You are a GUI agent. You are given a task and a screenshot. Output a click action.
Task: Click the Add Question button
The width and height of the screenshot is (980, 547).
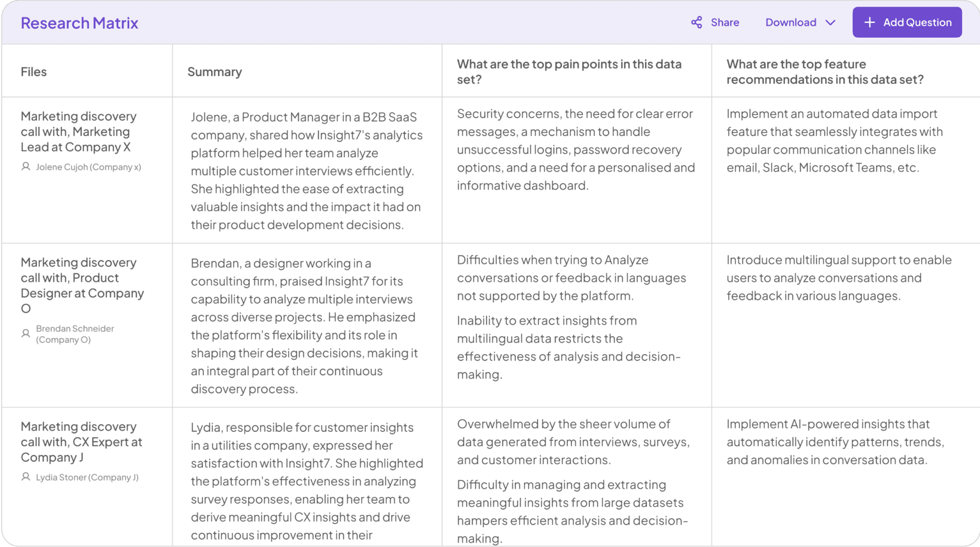point(907,22)
